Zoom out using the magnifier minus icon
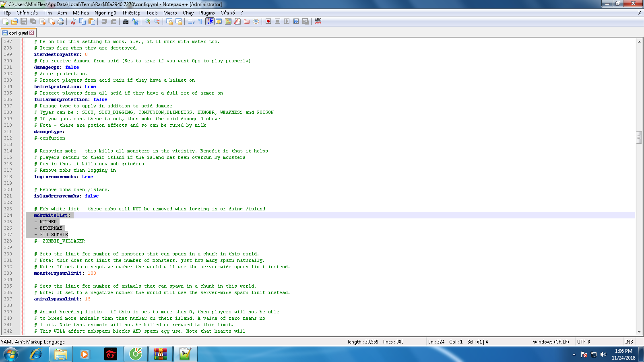The height and width of the screenshot is (362, 644). point(157,21)
